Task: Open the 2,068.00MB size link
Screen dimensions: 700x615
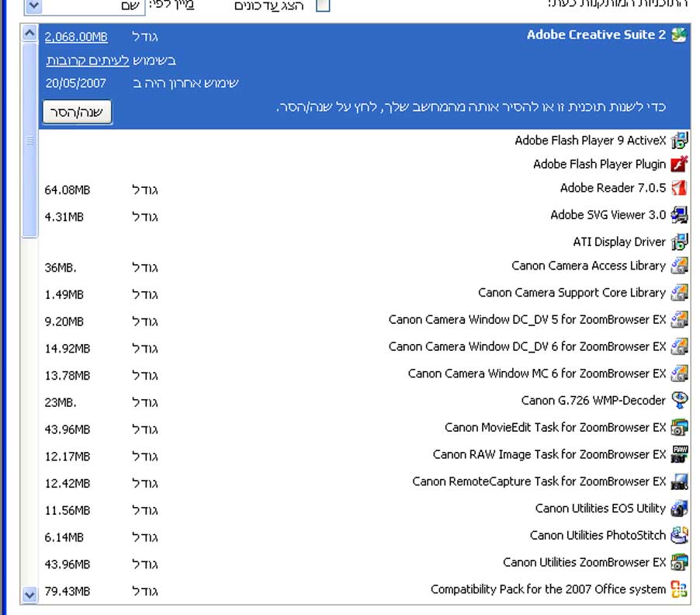Action: 76,36
